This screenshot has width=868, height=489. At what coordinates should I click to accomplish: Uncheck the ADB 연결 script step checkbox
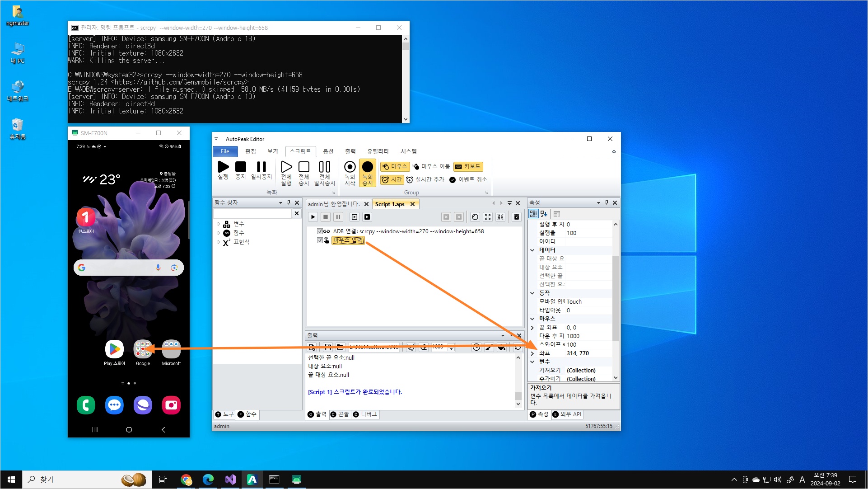320,231
